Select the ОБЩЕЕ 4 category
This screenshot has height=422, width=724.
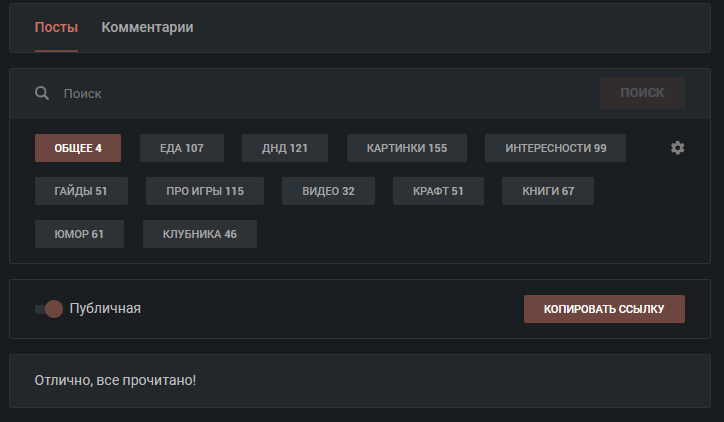coord(78,148)
